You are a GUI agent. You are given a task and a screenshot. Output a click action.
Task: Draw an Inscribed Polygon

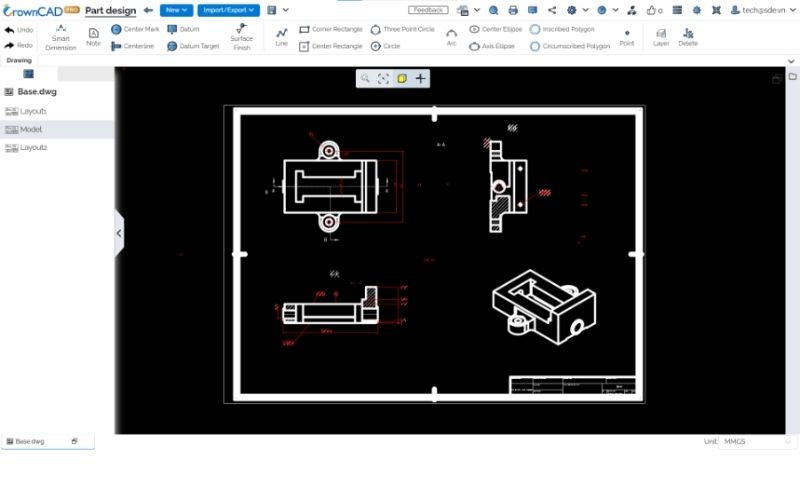[x=562, y=30]
